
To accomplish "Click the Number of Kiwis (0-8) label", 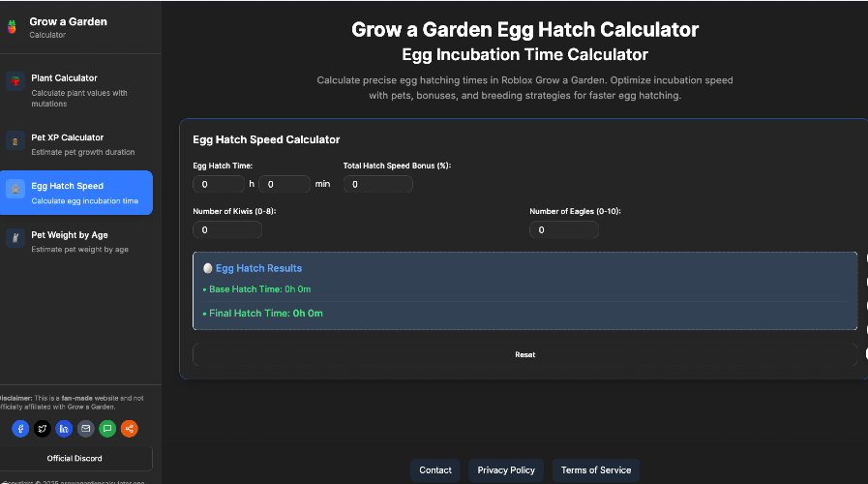I will click(x=234, y=211).
